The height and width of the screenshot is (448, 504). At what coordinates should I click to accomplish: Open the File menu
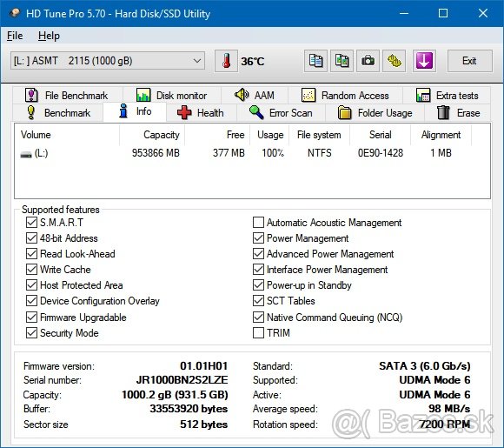click(x=15, y=36)
